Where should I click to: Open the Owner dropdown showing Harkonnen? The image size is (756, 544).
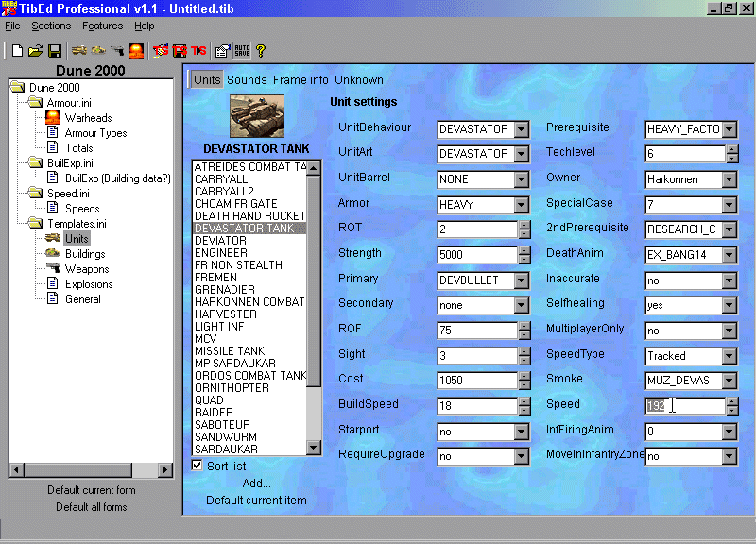(730, 179)
